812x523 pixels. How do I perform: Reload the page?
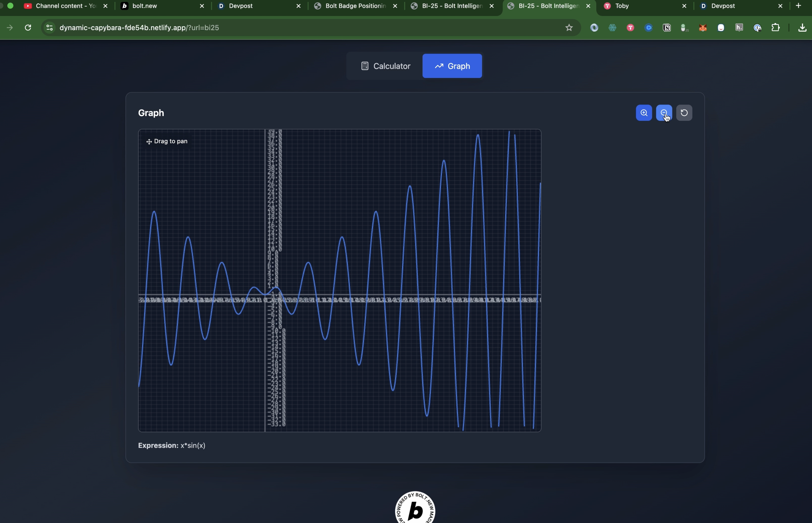coord(28,28)
